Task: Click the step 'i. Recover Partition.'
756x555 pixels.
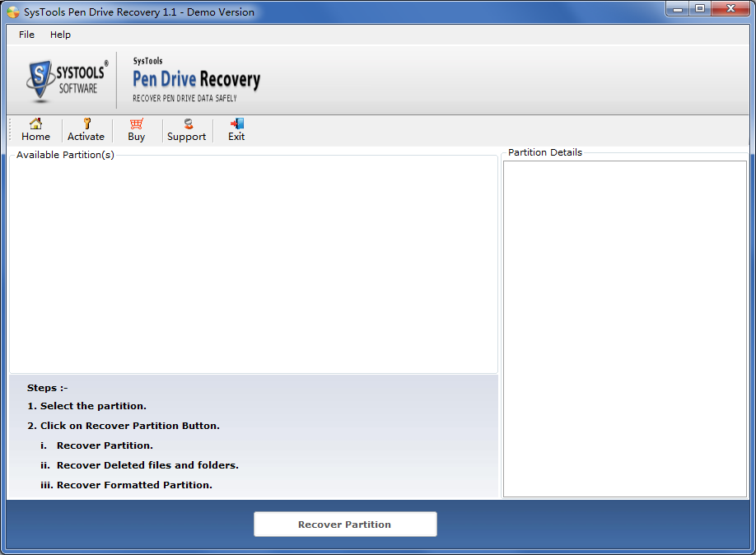Action: (x=96, y=445)
